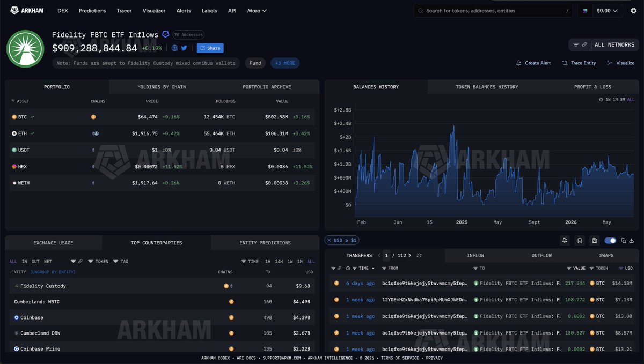Click Trace Entity button
This screenshot has height=364, width=644.
click(x=579, y=63)
